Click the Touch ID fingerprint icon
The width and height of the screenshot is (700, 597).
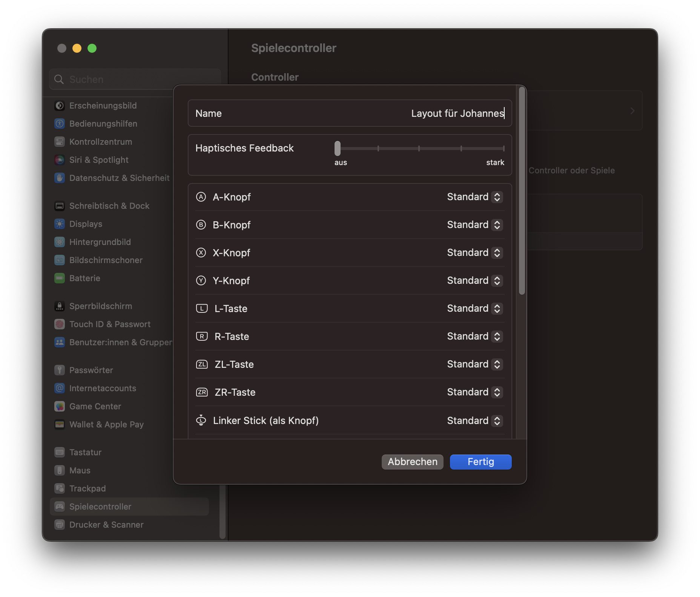point(60,324)
